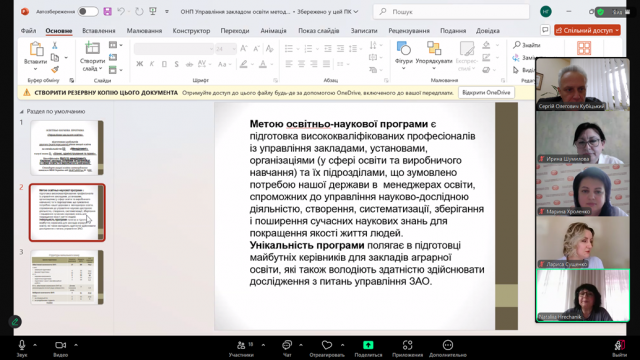
Task: Toggle numbered list
Action: click(308, 49)
